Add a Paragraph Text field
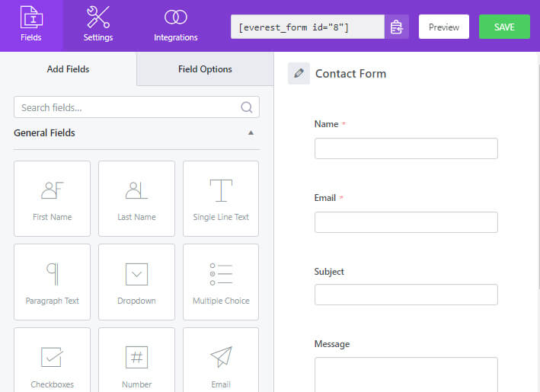540x392 pixels. (x=53, y=282)
